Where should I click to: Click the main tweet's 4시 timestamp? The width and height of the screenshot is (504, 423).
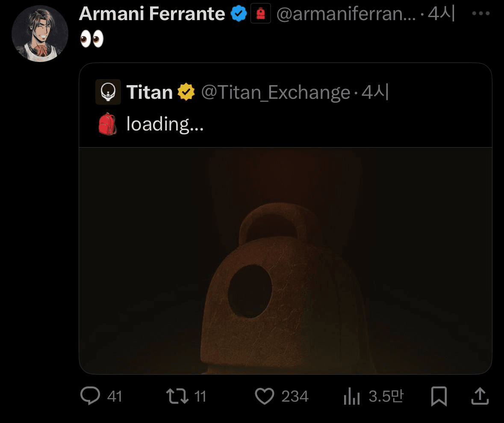click(x=441, y=14)
